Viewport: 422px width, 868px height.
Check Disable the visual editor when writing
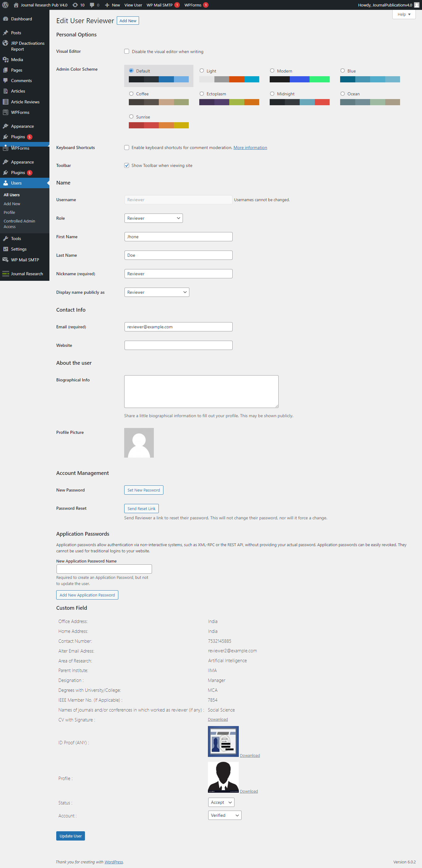(x=127, y=51)
